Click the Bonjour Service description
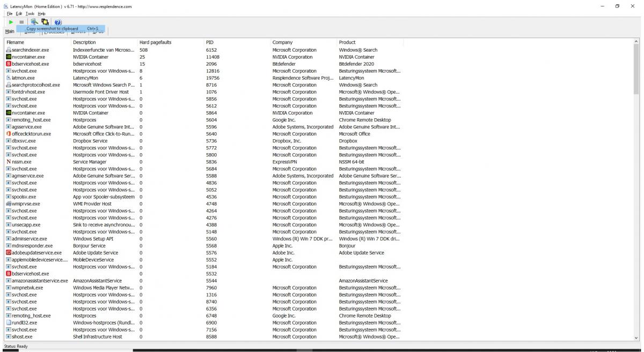The width and height of the screenshot is (644, 352). [x=89, y=246]
